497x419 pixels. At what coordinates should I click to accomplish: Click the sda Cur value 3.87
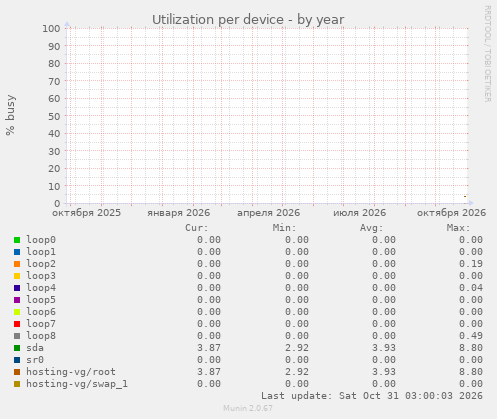209,348
